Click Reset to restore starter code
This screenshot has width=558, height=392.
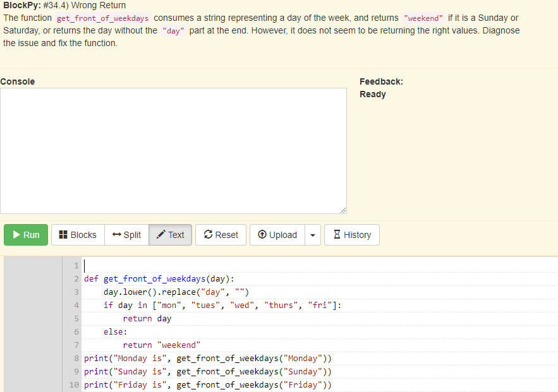(x=221, y=235)
